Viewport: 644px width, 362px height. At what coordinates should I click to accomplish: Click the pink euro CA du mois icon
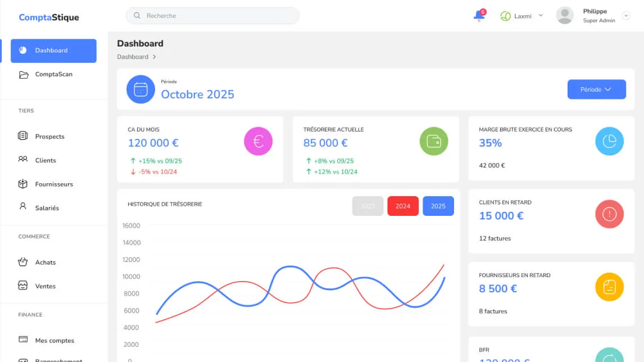click(x=258, y=141)
